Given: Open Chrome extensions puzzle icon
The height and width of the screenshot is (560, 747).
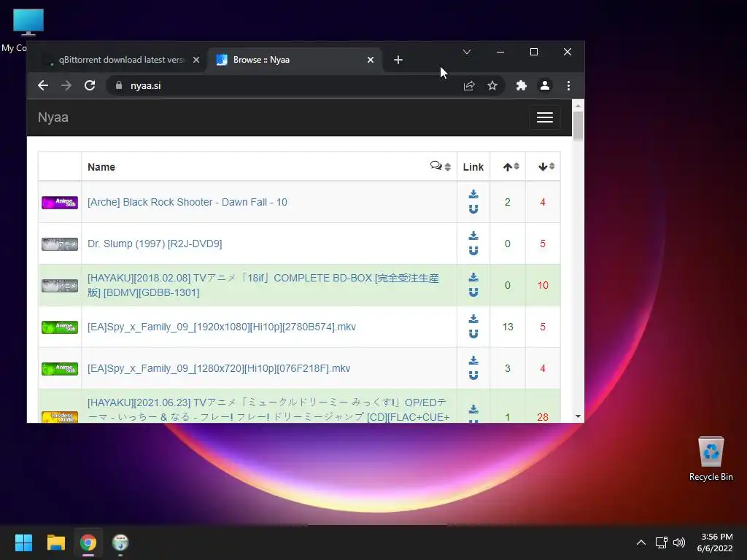Looking at the screenshot, I should point(521,86).
